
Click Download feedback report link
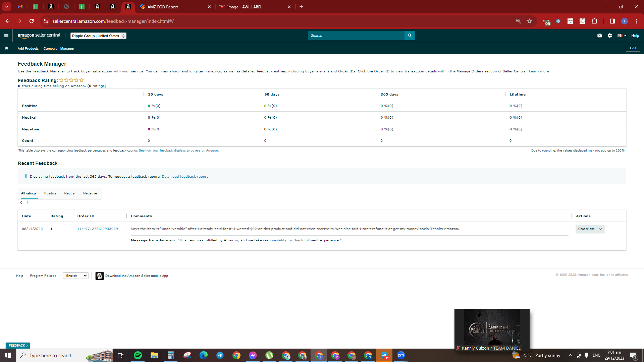point(185,177)
